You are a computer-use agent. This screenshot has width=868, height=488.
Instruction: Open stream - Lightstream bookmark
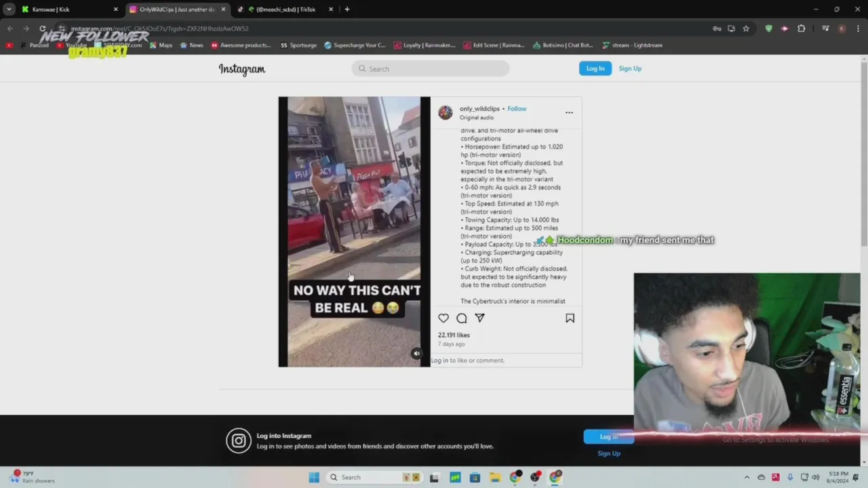(x=631, y=45)
